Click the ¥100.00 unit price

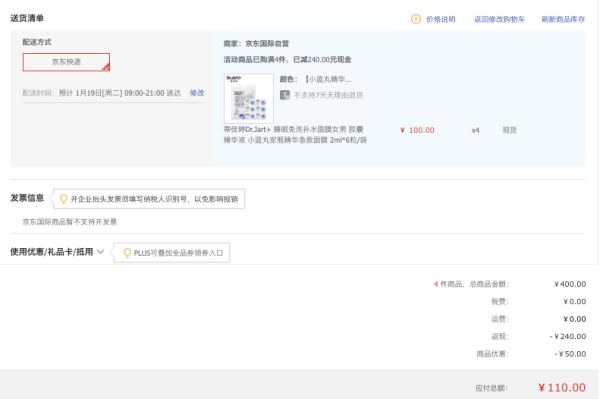[x=417, y=130]
